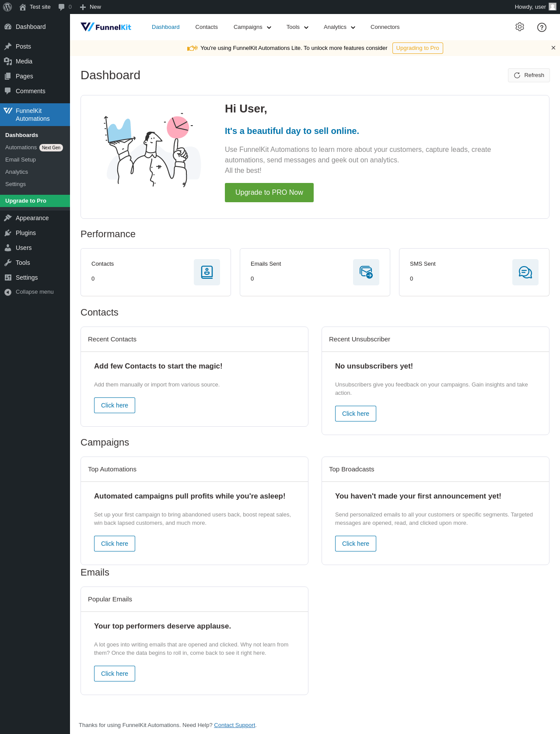Open the Dashboard tab in FunnelKit nav
Image resolution: width=560 pixels, height=734 pixels.
(166, 27)
